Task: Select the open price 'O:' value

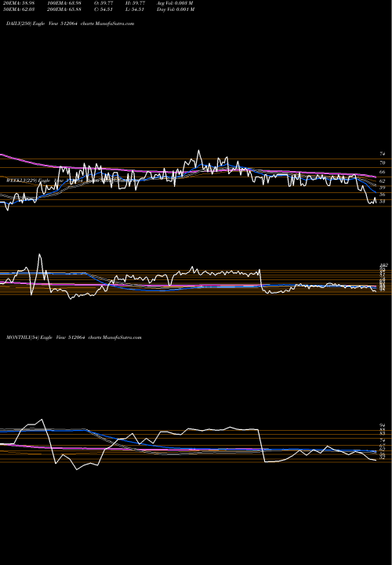Action: 103,3
